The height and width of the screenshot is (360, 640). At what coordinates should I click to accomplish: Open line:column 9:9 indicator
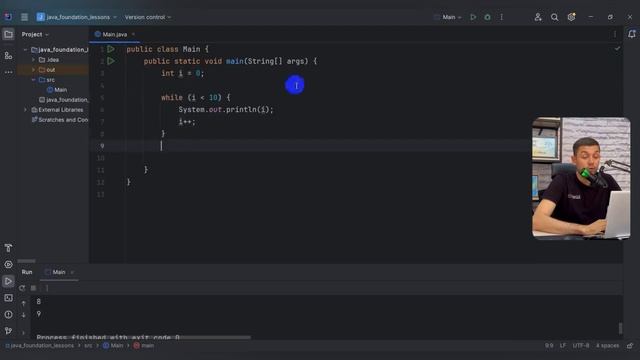click(x=549, y=346)
